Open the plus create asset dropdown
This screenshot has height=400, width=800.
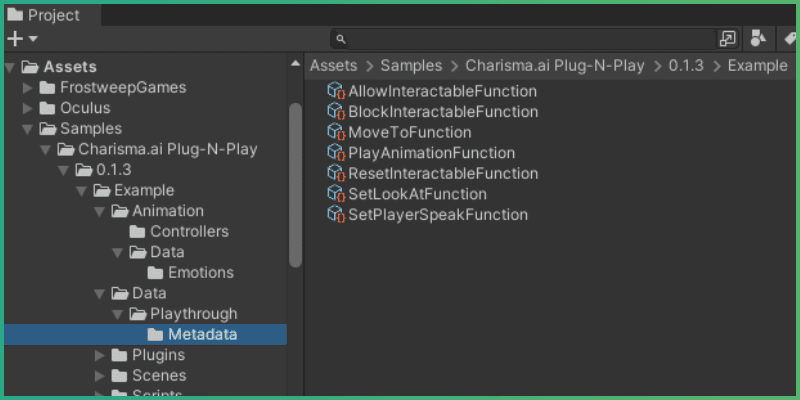click(x=22, y=39)
